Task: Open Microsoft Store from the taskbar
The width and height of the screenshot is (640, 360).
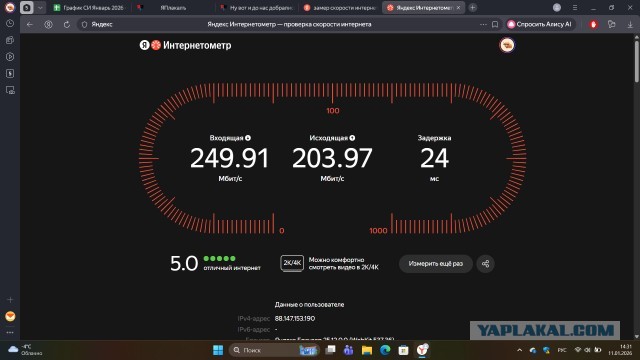Action: [403, 350]
